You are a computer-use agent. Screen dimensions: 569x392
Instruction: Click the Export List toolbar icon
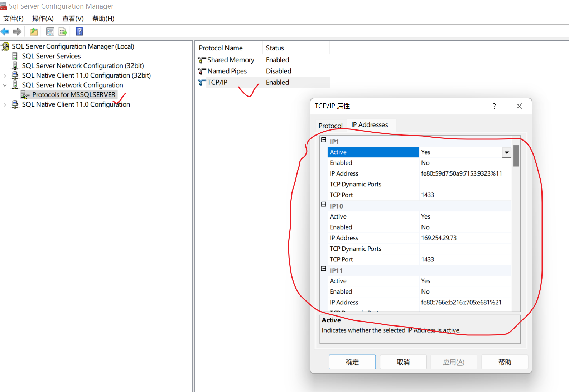pos(63,32)
